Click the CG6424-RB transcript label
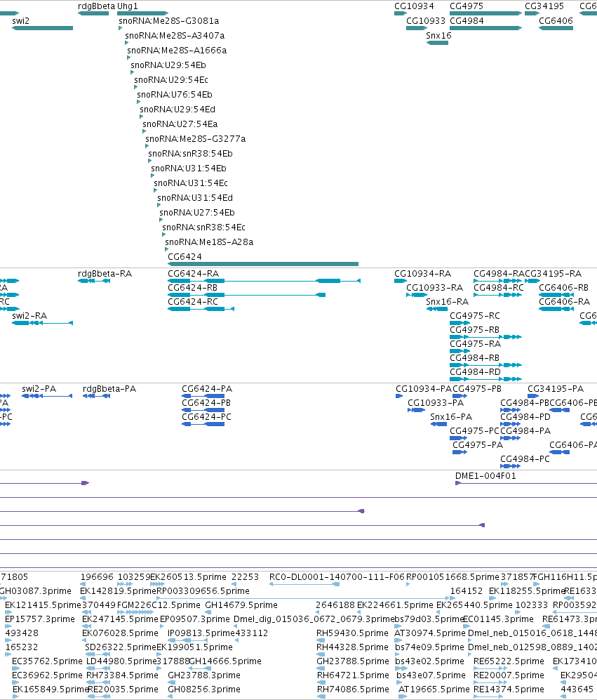 click(192, 288)
